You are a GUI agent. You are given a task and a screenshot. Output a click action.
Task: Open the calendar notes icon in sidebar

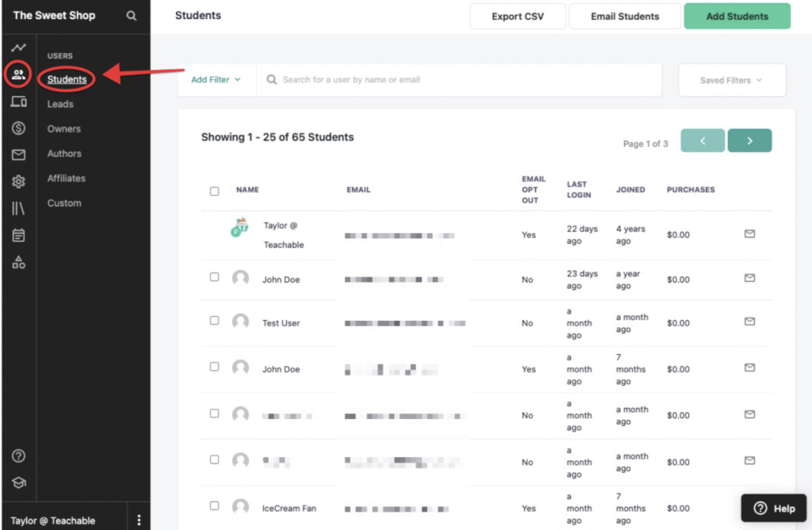tap(19, 235)
